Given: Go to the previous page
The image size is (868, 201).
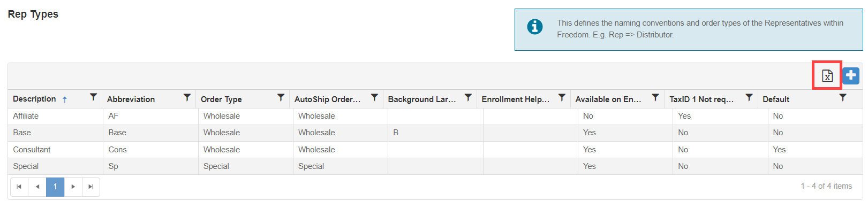Looking at the screenshot, I should (x=37, y=187).
